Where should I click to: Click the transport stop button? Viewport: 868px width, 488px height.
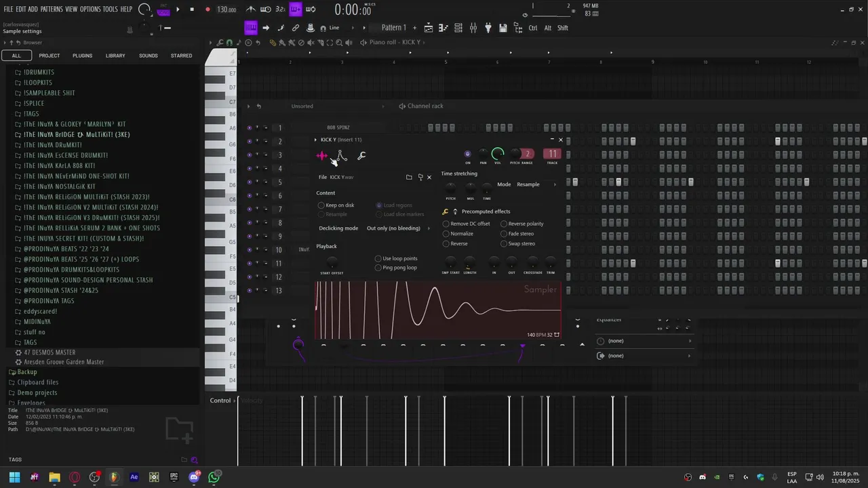(x=192, y=9)
